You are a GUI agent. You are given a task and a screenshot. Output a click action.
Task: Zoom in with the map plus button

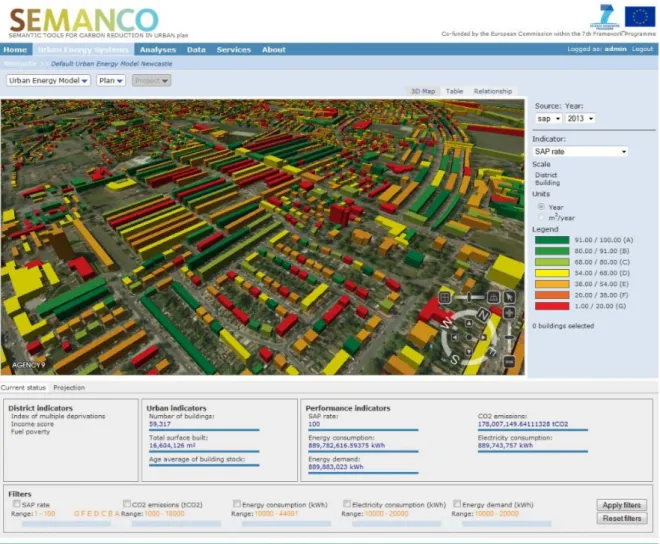509,313
